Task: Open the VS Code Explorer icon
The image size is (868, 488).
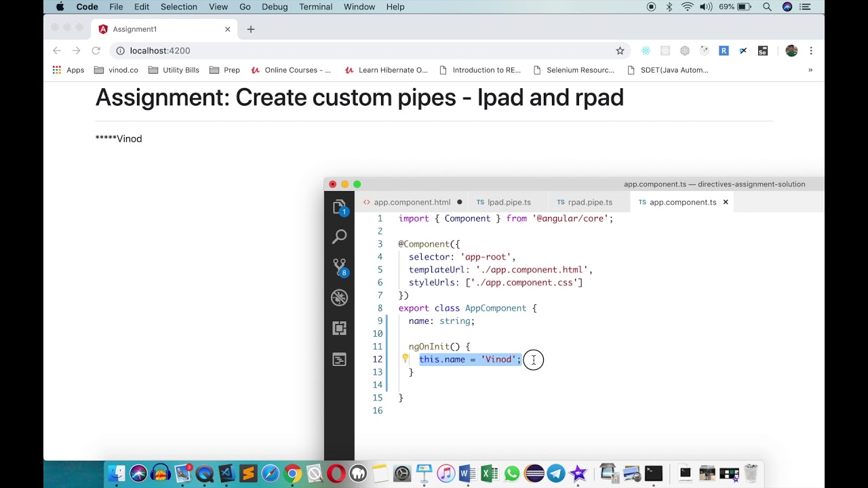Action: 340,207
